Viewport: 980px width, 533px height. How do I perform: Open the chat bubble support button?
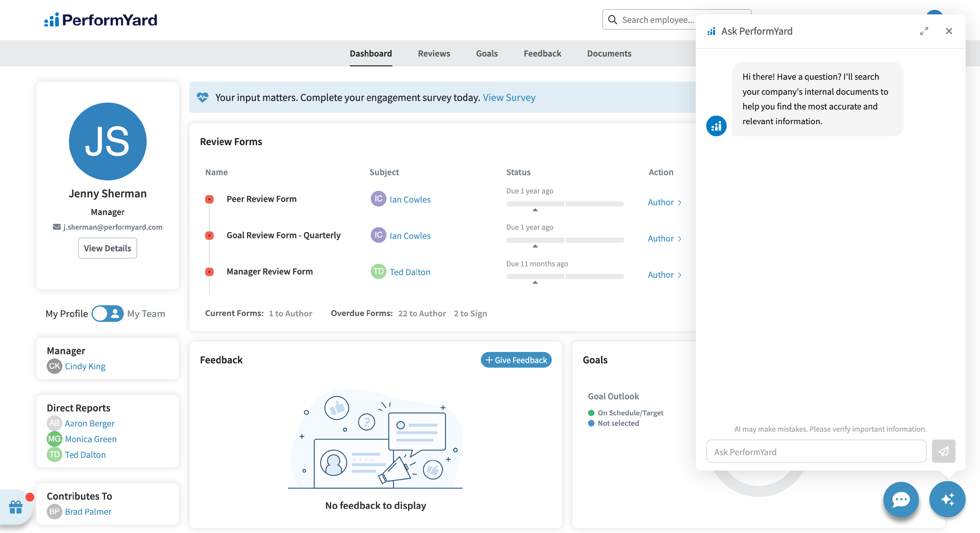[x=901, y=499]
